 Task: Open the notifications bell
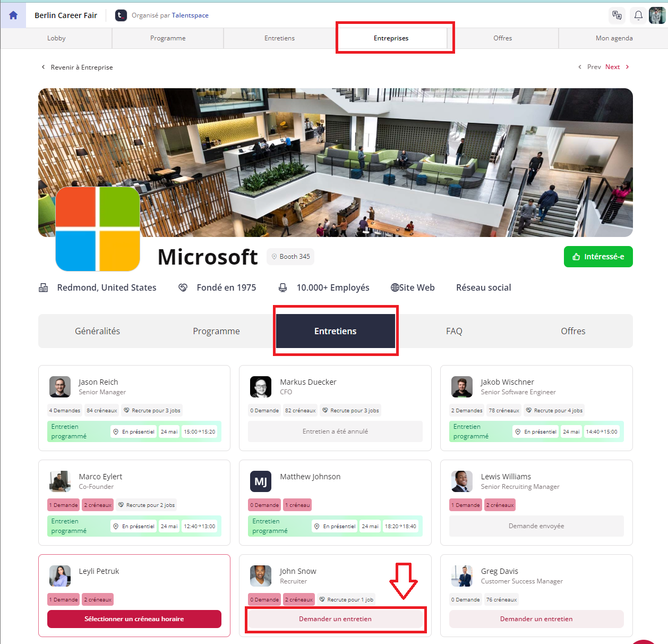tap(638, 15)
